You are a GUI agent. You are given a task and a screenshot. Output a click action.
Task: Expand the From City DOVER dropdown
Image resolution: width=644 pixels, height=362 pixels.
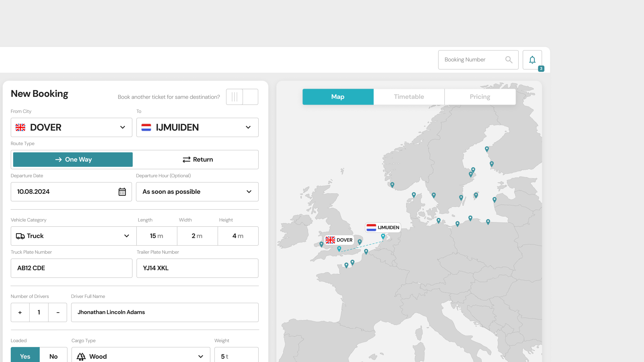point(122,127)
